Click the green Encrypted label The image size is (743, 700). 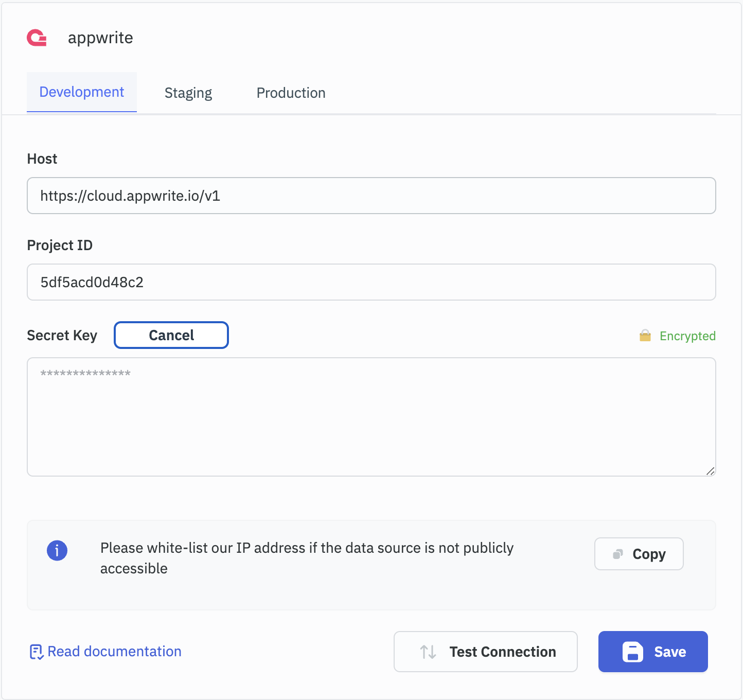[x=687, y=336]
